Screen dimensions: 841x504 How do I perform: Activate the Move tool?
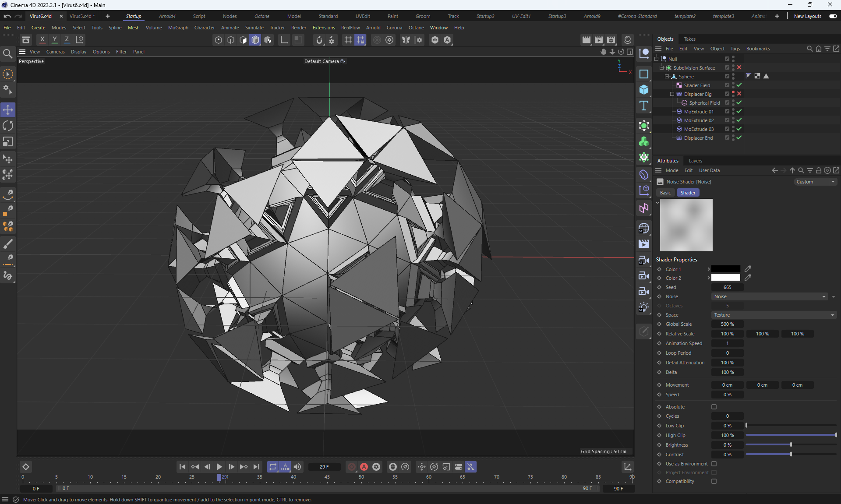click(x=8, y=110)
